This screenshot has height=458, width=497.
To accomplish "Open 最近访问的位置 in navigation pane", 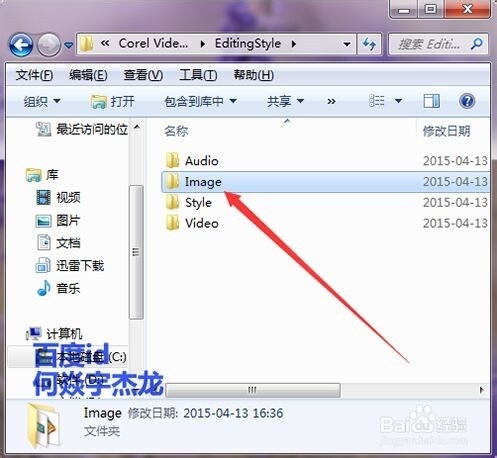I will 82,129.
